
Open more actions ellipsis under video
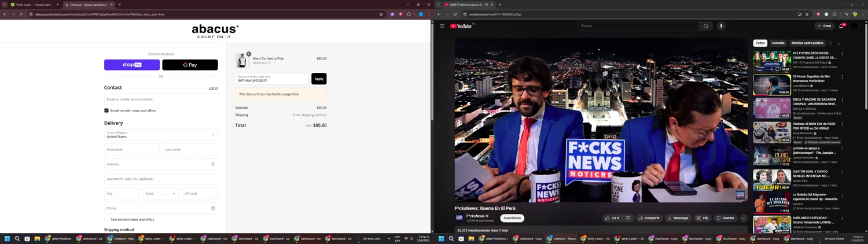744,218
